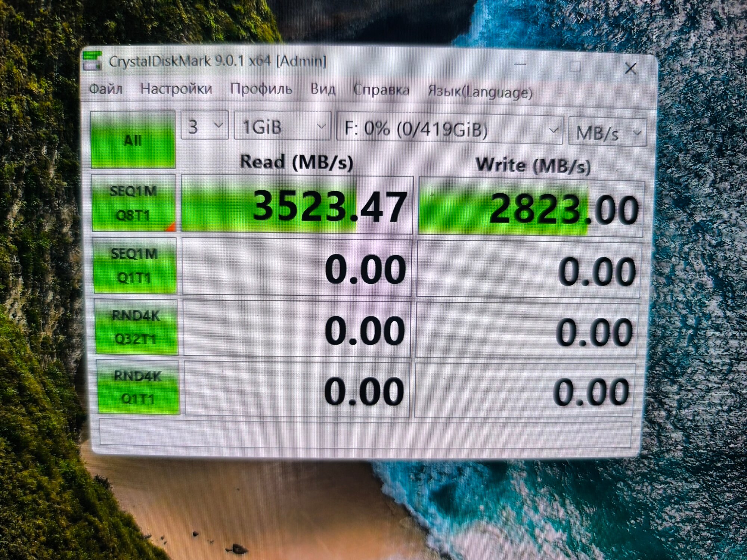Close the CrystalDiskMark window
747x560 pixels.
point(631,68)
